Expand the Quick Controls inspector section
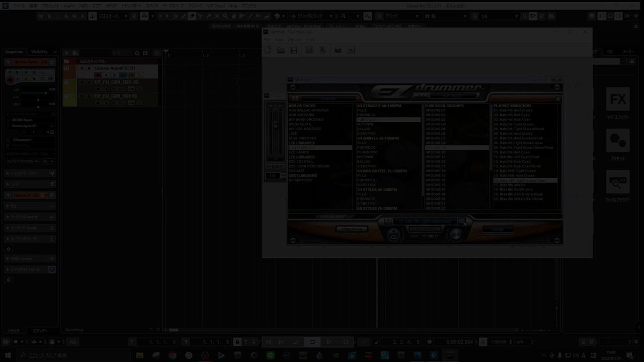Viewport: 644px width, 362px height. 30,269
